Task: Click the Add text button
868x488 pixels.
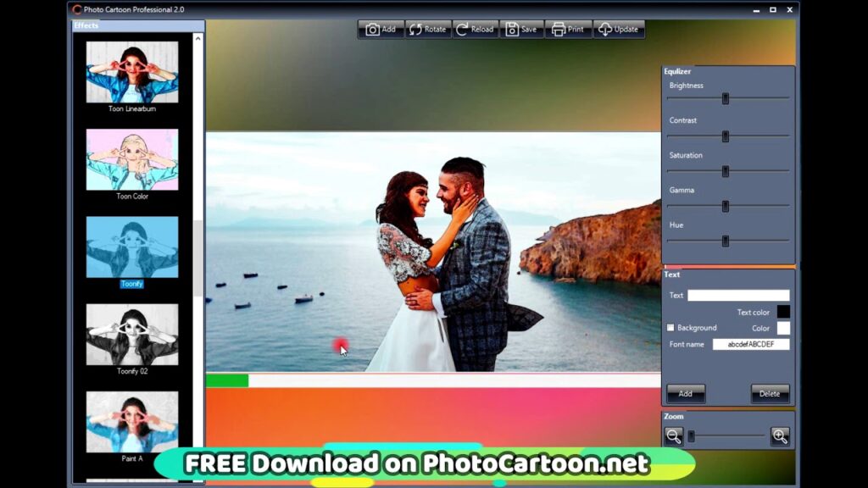Action: pyautogui.click(x=685, y=393)
